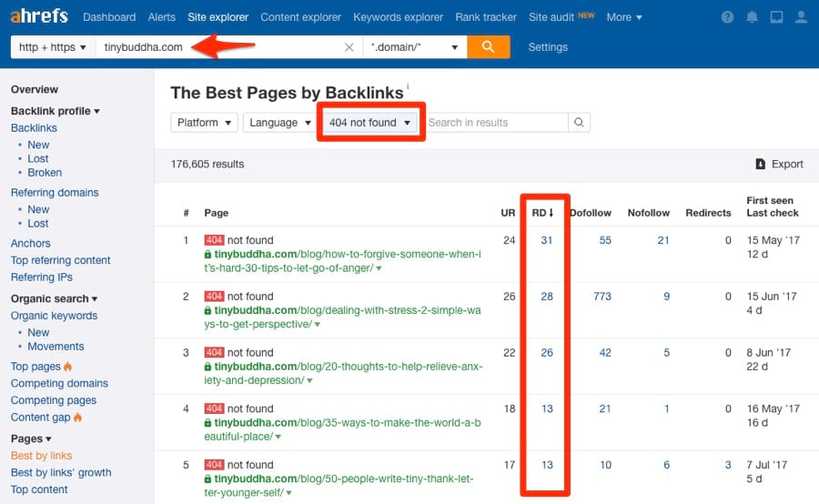
Task: Go to Dashboard tab
Action: 109,17
